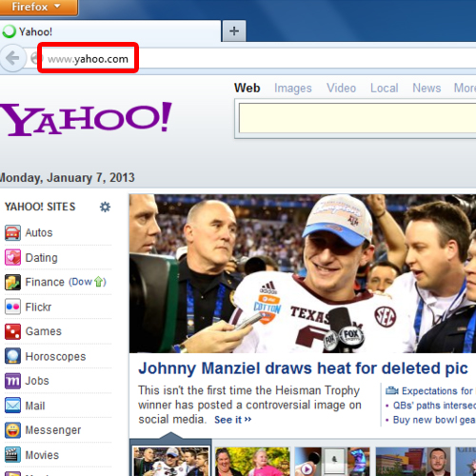The width and height of the screenshot is (476, 476).
Task: Open Johnny Manziel draws heat headline
Action: [x=303, y=368]
